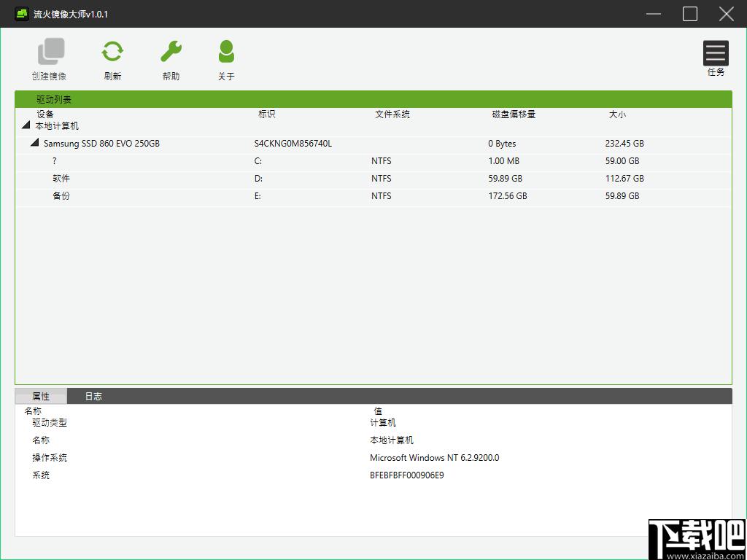
Task: Open the 帮助 help wrench icon
Action: pyautogui.click(x=171, y=52)
